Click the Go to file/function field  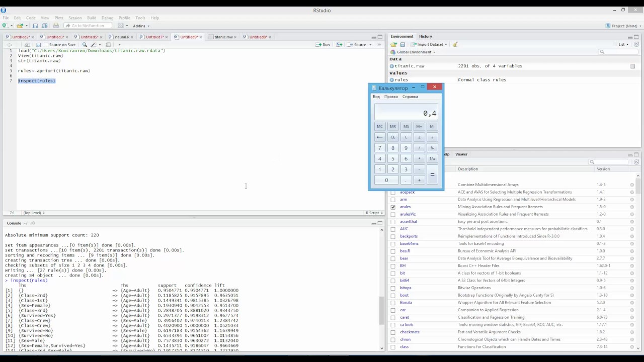pos(88,26)
